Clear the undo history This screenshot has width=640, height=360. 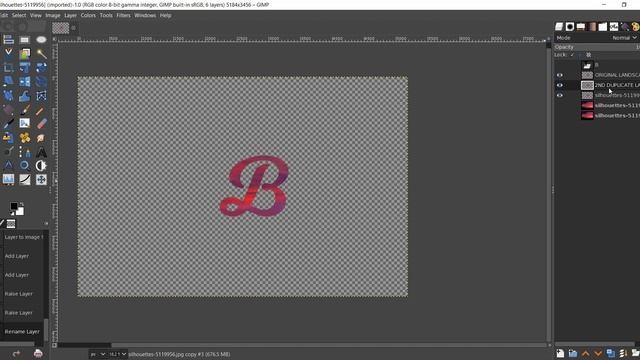[38, 353]
